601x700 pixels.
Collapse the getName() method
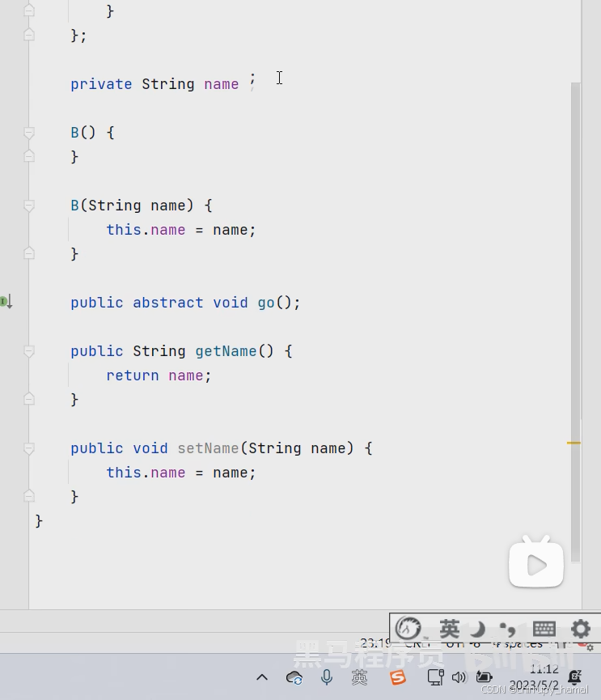click(29, 351)
